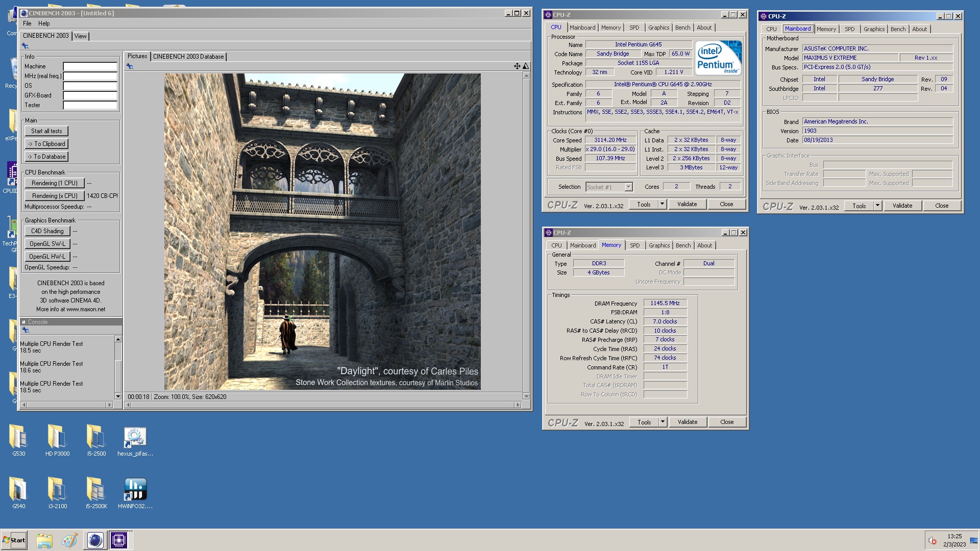Expand Tools dropdown arrow in CPU tab window
The height and width of the screenshot is (551, 980).
point(662,204)
